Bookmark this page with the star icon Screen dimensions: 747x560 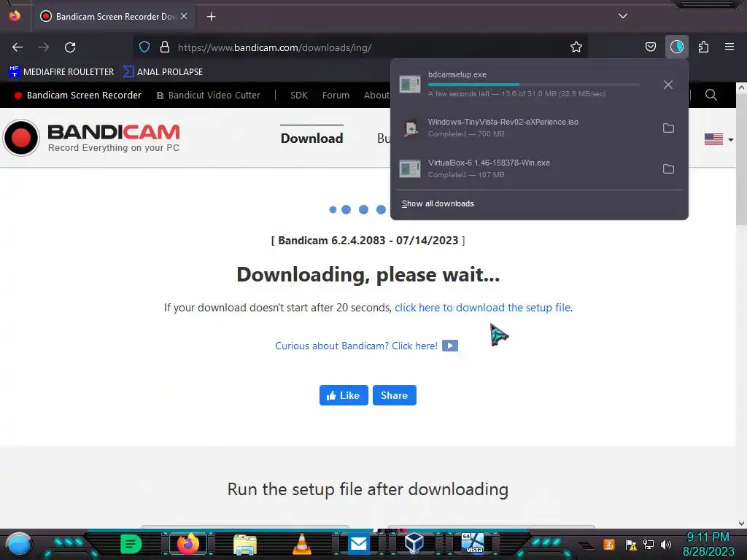(x=576, y=47)
